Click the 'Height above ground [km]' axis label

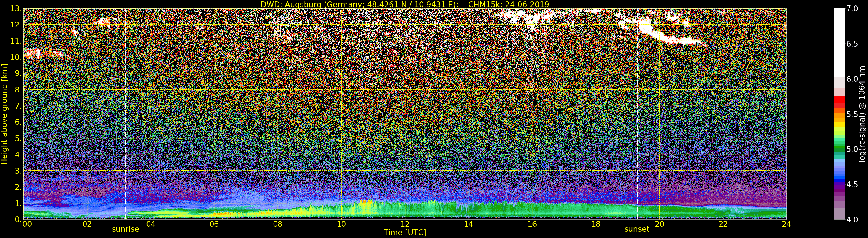pyautogui.click(x=4, y=114)
